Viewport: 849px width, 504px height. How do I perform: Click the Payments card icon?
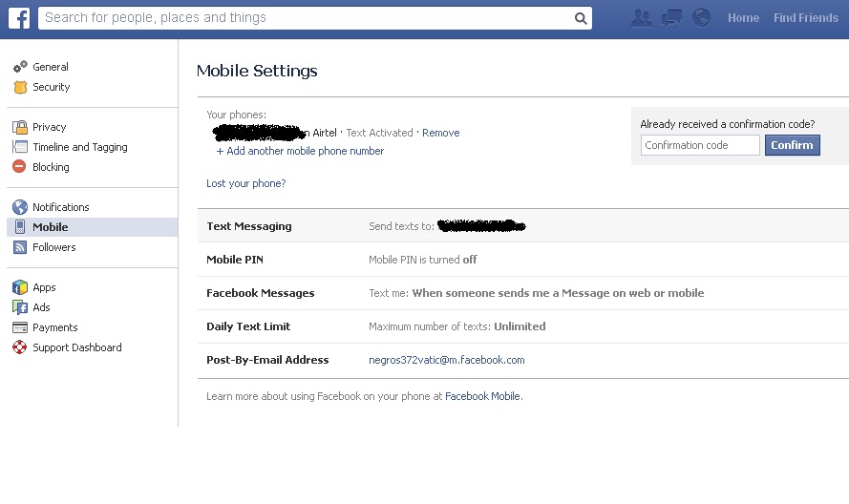(20, 327)
